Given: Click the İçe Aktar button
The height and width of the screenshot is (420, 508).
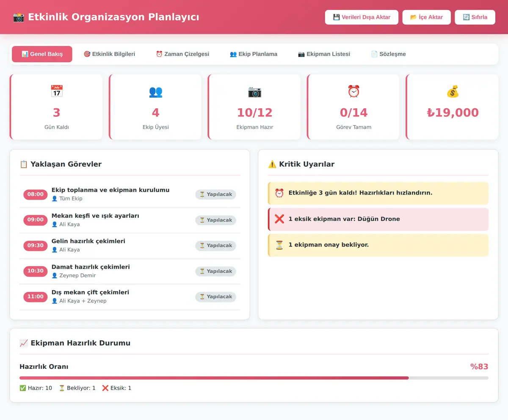Looking at the screenshot, I should pyautogui.click(x=426, y=17).
